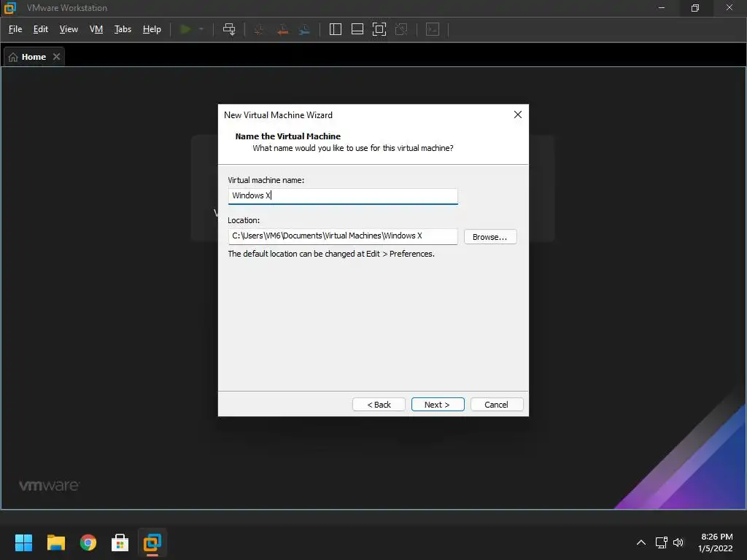
Task: Open the power options dropdown arrow
Action: [201, 29]
